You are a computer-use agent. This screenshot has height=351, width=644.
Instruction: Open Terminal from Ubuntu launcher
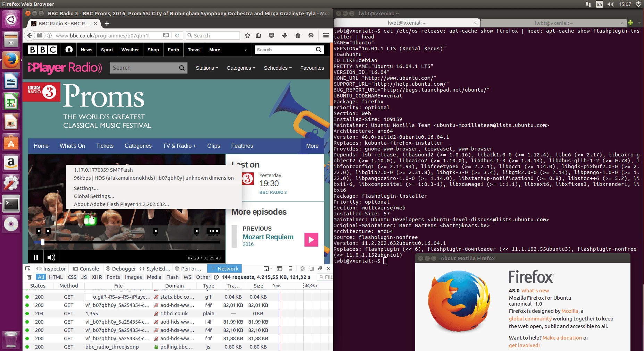[11, 204]
